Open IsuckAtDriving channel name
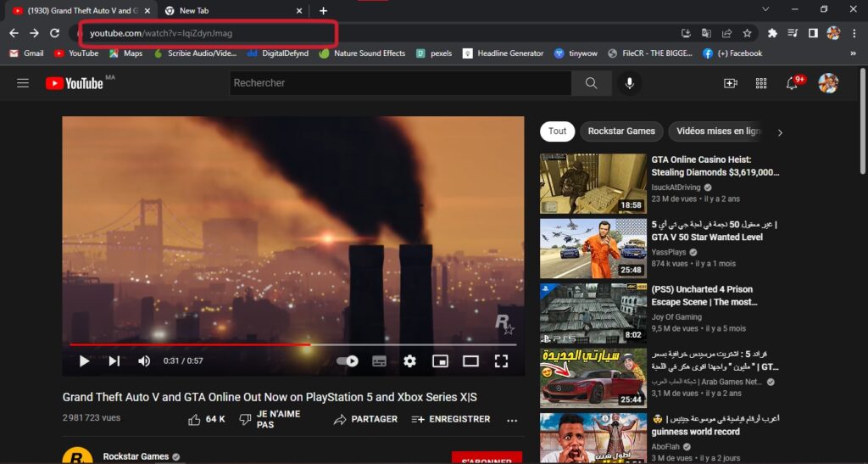This screenshot has height=464, width=868. click(x=676, y=187)
